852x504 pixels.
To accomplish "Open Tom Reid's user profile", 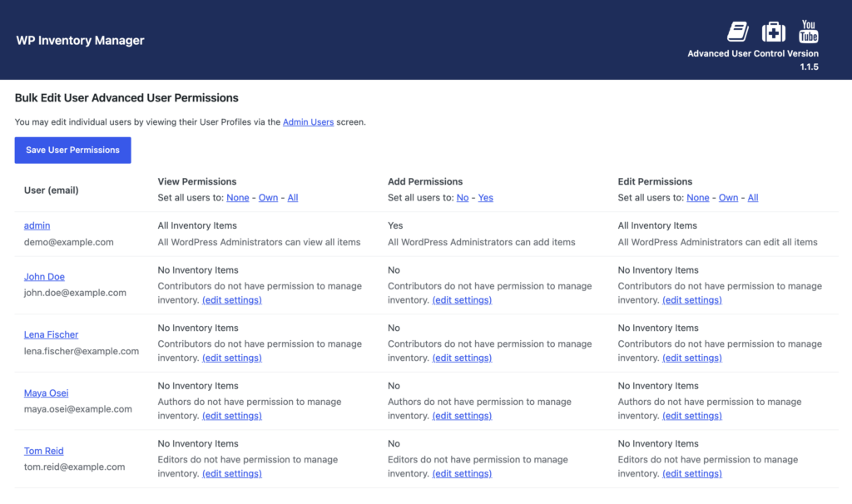I will [43, 451].
